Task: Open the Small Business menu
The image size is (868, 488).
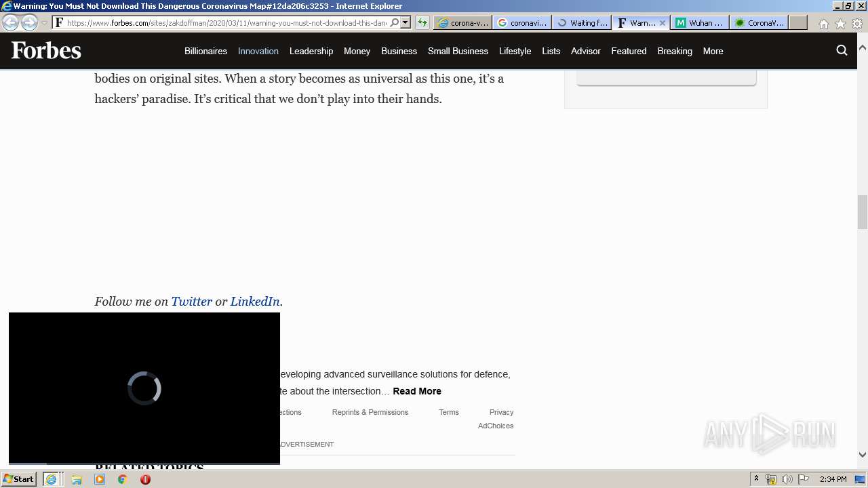Action: [x=458, y=51]
